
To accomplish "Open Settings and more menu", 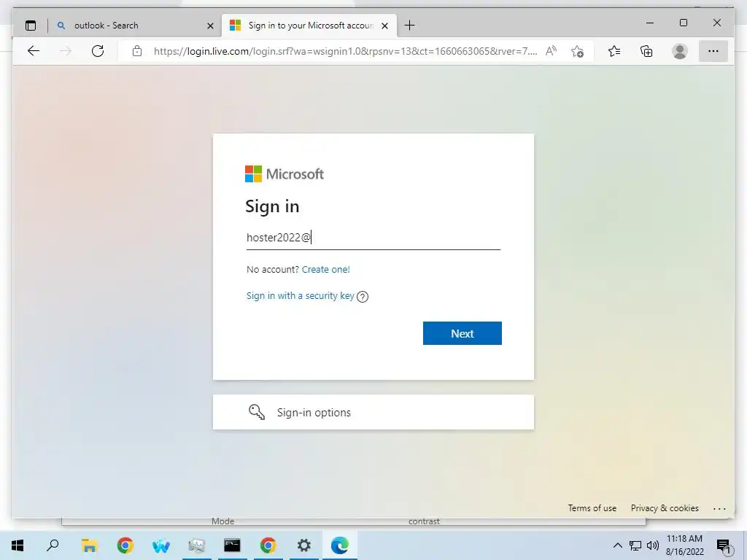I will point(713,51).
